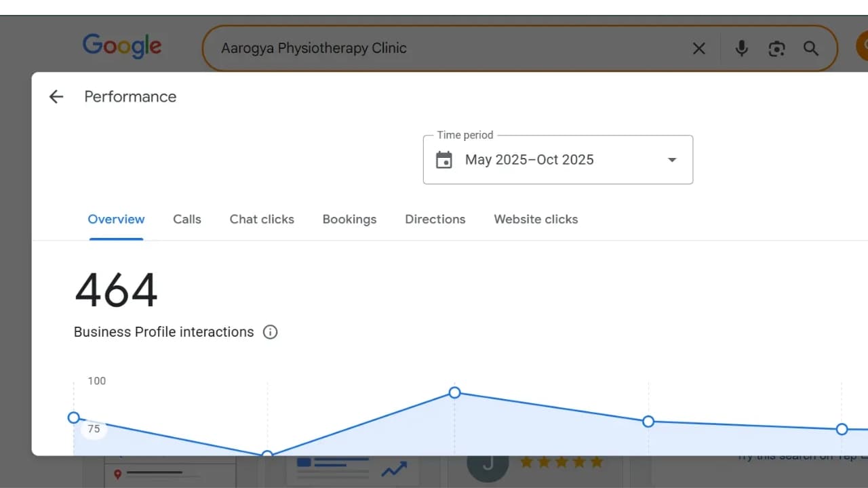The width and height of the screenshot is (868, 488).
Task: Click inside the search input field
Action: click(x=407, y=48)
